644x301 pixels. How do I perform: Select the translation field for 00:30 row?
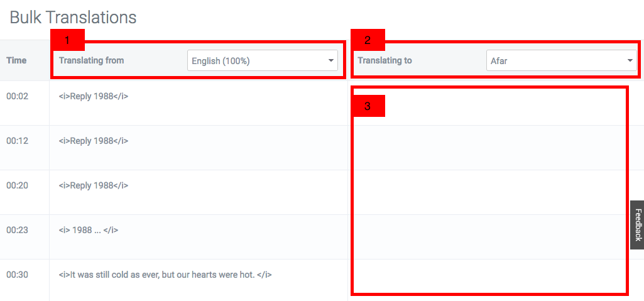(x=489, y=280)
